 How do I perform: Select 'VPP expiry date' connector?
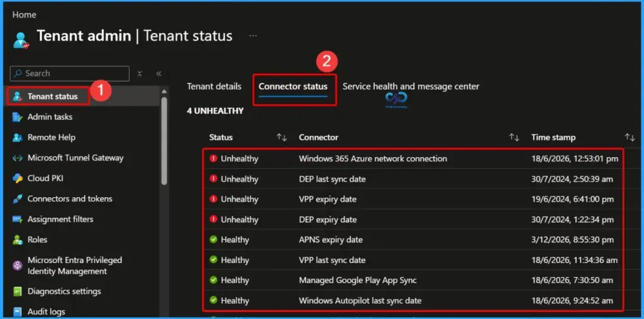click(x=328, y=199)
